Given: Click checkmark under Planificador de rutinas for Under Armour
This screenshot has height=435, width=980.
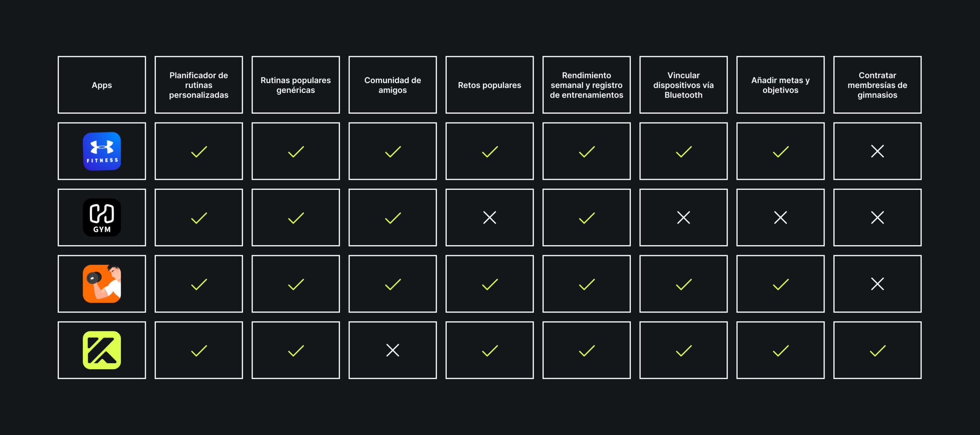Looking at the screenshot, I should [199, 152].
